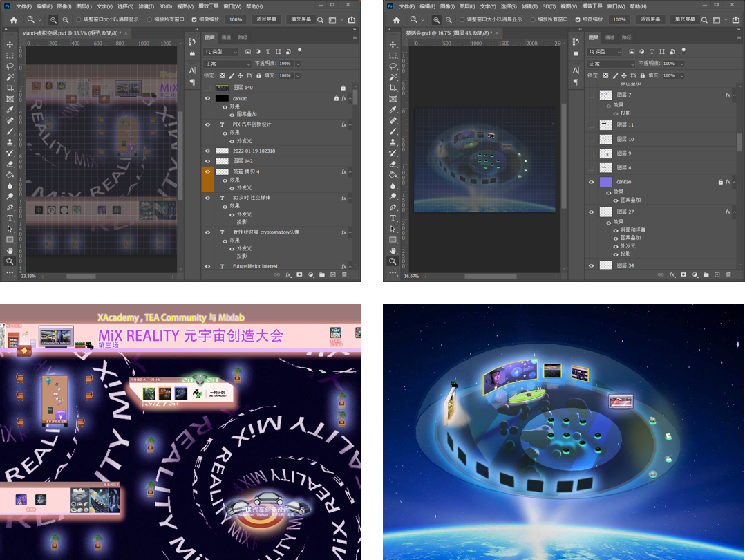
Task: Select the Magic Wand tool in left window
Action: tap(10, 77)
